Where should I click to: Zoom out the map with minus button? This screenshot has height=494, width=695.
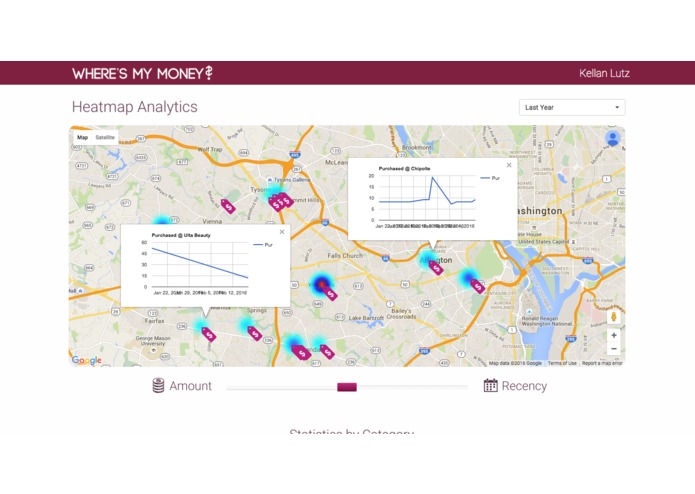click(x=613, y=349)
